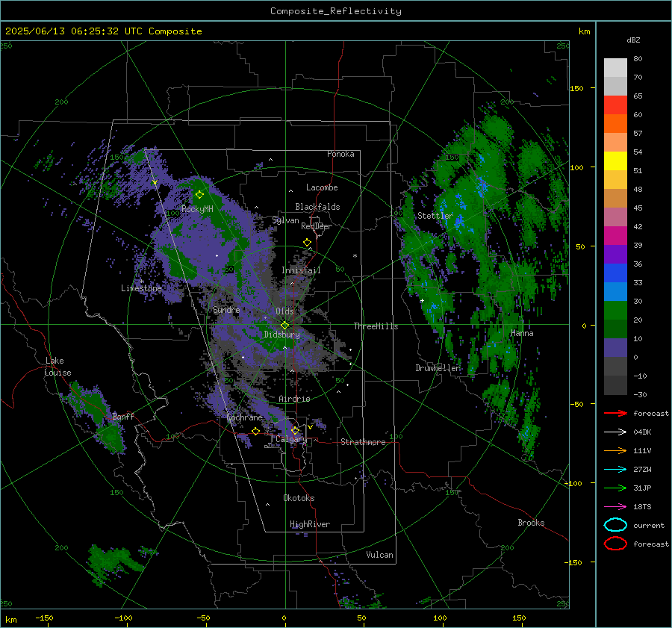Click the dBZ legend heading
The height and width of the screenshot is (628, 672).
tap(633, 40)
